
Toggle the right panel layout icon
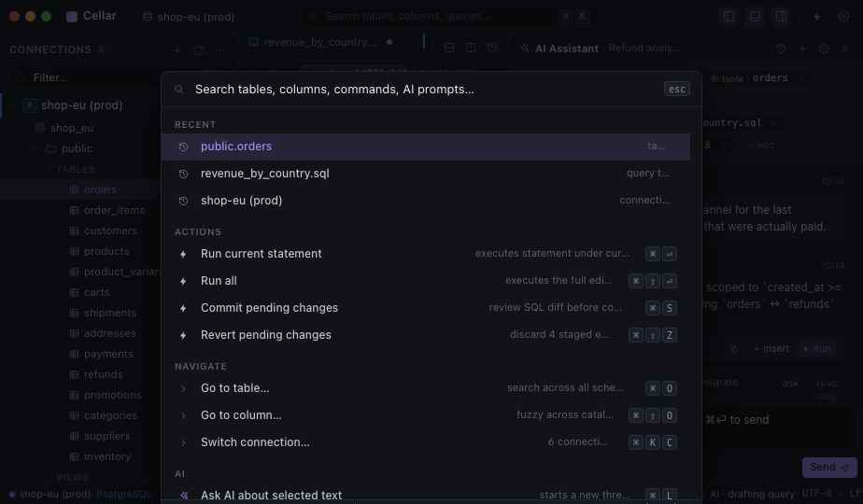(x=781, y=17)
